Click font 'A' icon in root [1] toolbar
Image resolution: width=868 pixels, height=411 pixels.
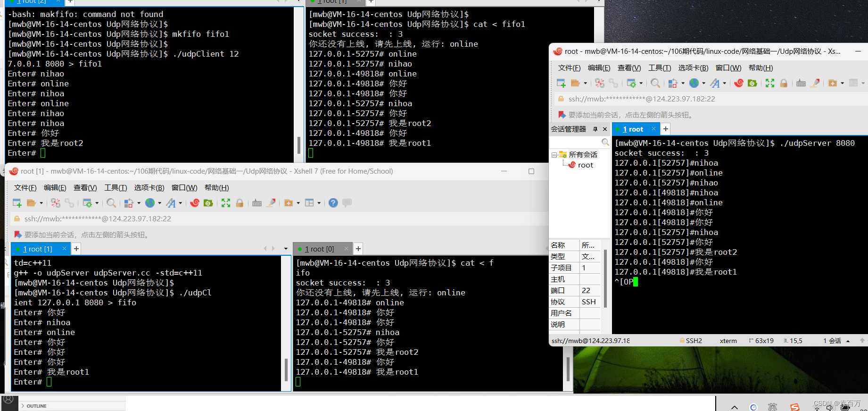point(171,203)
